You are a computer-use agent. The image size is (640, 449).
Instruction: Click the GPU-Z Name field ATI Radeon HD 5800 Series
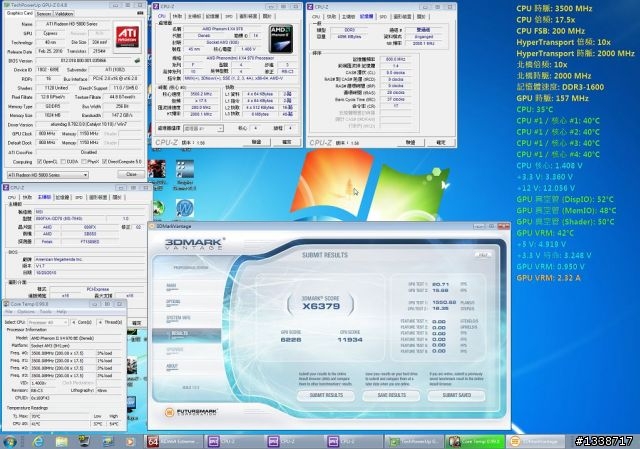click(x=72, y=24)
